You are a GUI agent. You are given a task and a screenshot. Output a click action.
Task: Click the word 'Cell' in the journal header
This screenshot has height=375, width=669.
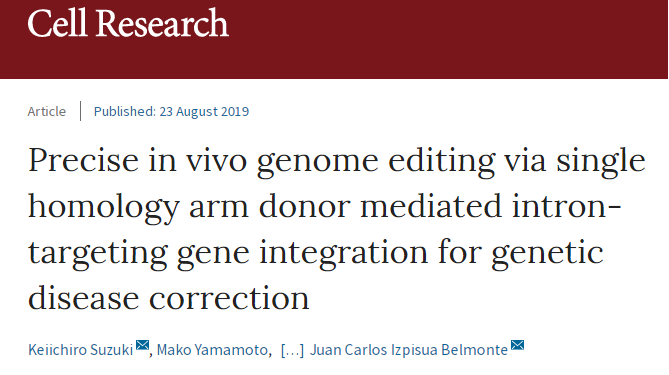pos(58,23)
